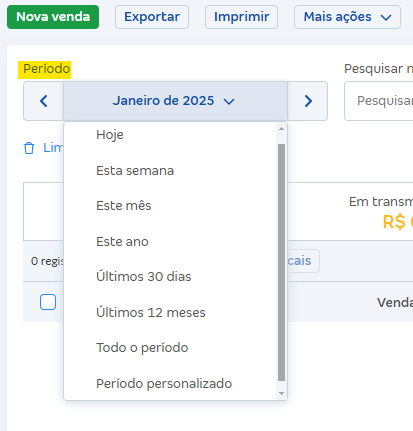Click the green Nova venda button

coord(53,17)
